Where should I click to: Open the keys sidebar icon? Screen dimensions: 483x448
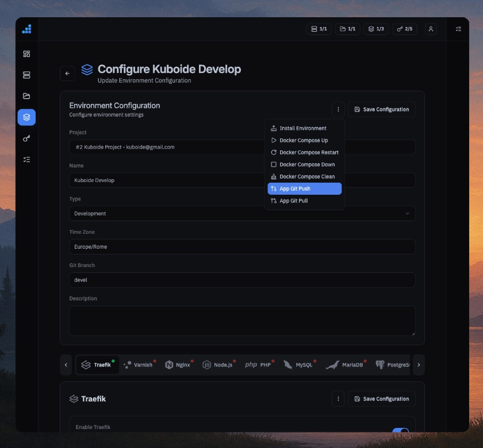tap(26, 138)
